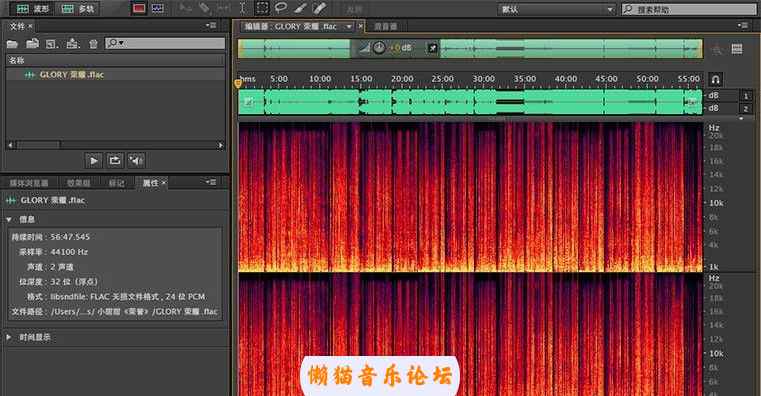
Task: Select the Spot Healing Brush tool
Action: click(x=319, y=8)
